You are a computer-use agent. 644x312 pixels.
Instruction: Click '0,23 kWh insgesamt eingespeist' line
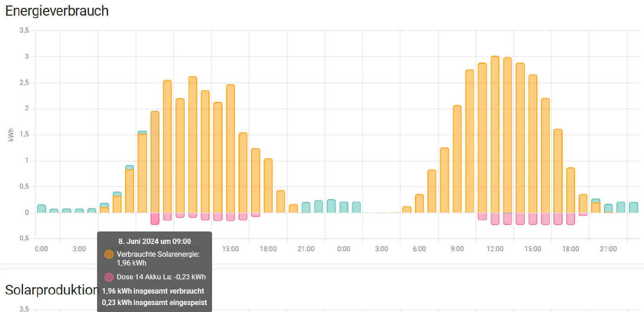point(155,303)
